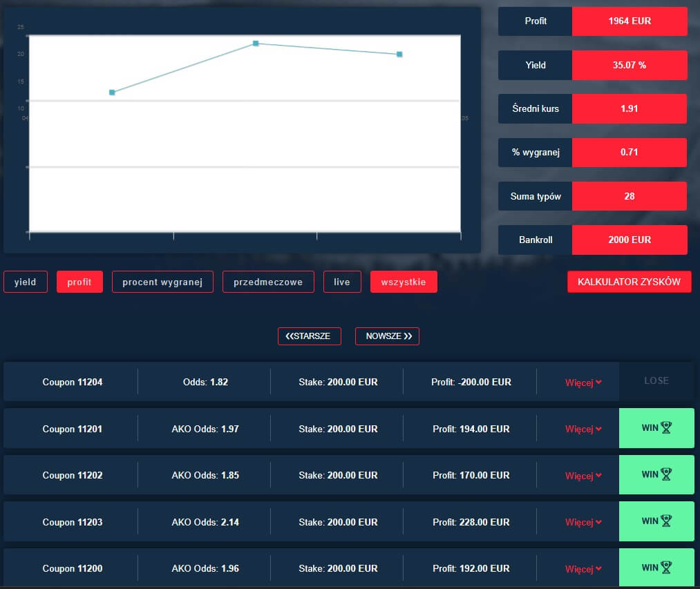Screen dimensions: 700x589
Task: Toggle the procent wygranej filter
Action: pyautogui.click(x=162, y=282)
